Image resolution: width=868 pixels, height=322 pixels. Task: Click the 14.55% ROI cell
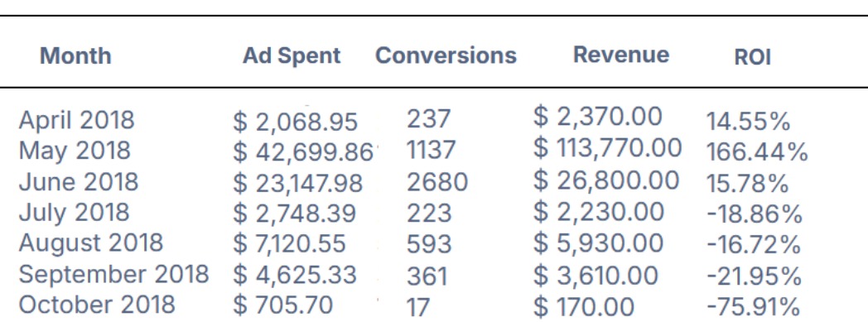point(748,122)
